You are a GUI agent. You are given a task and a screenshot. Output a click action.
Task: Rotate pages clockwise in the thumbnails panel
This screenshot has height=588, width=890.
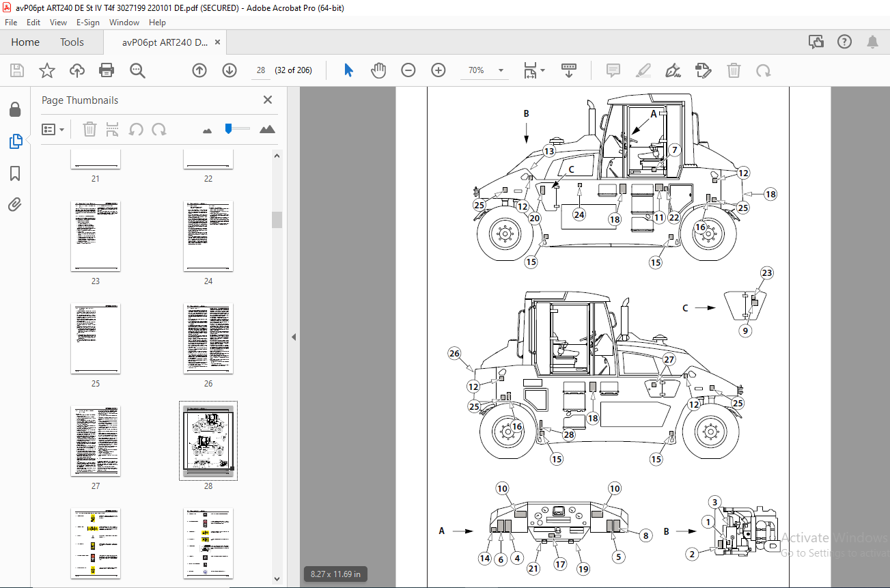tap(159, 129)
